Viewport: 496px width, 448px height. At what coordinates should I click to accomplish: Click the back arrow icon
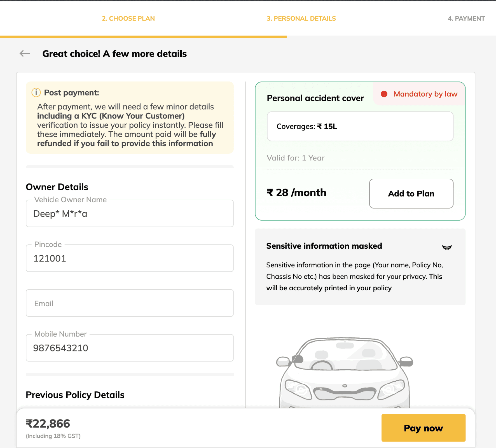click(x=25, y=53)
